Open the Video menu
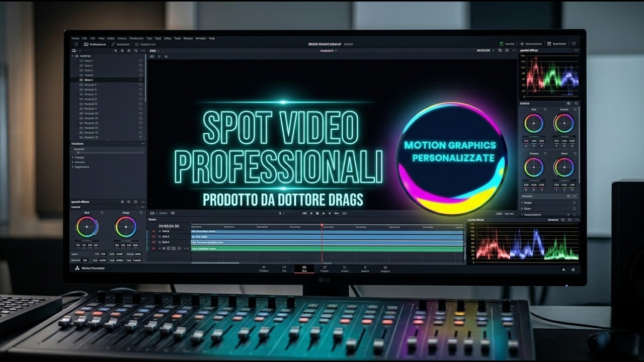644x362 pixels. pyautogui.click(x=111, y=38)
